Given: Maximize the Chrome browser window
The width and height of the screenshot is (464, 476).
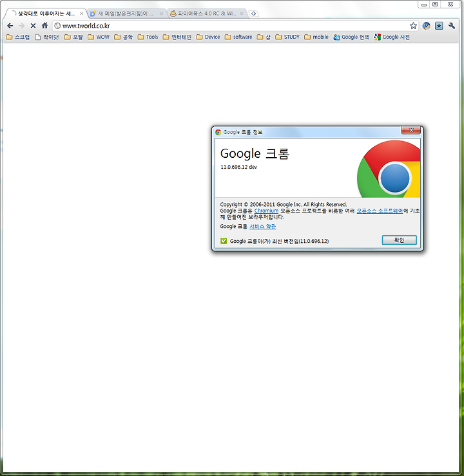Looking at the screenshot, I should [435, 5].
